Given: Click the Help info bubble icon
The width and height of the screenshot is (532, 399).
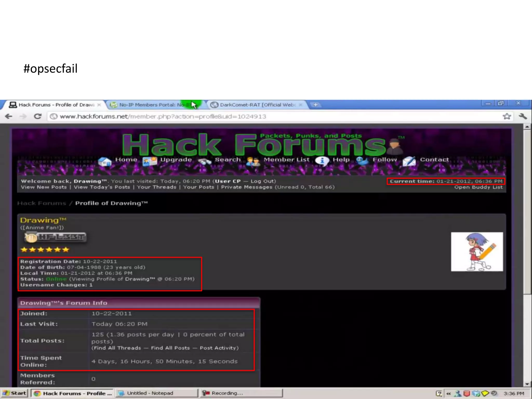Looking at the screenshot, I should 322,161.
